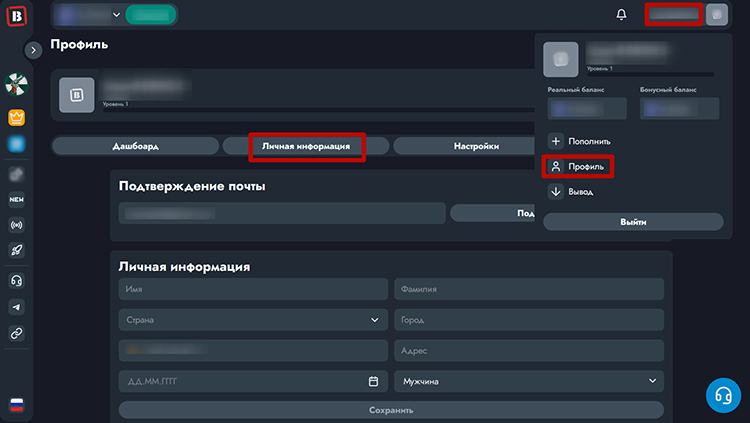The width and height of the screenshot is (750, 423).
Task: Click the avatar in the dropdown panel
Action: (x=561, y=59)
